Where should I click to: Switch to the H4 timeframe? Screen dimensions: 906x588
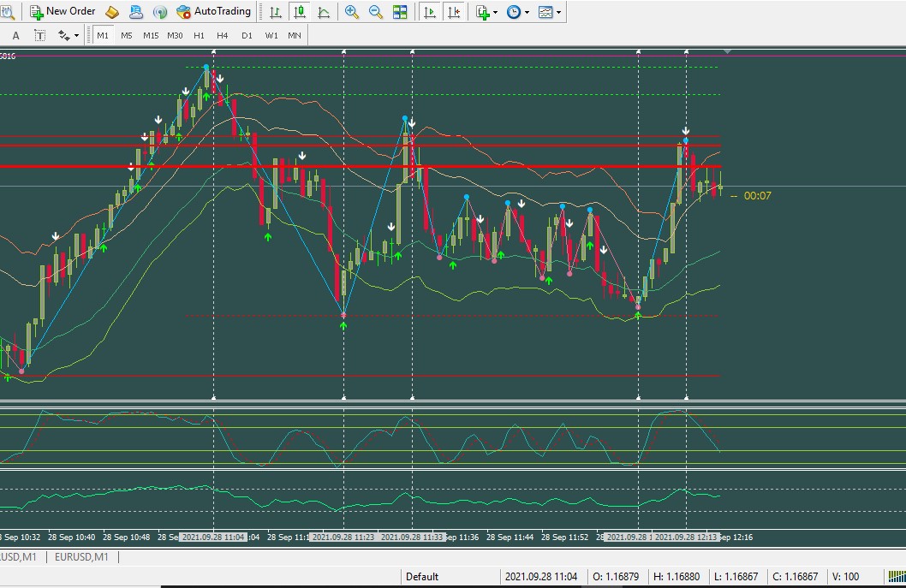[223, 35]
